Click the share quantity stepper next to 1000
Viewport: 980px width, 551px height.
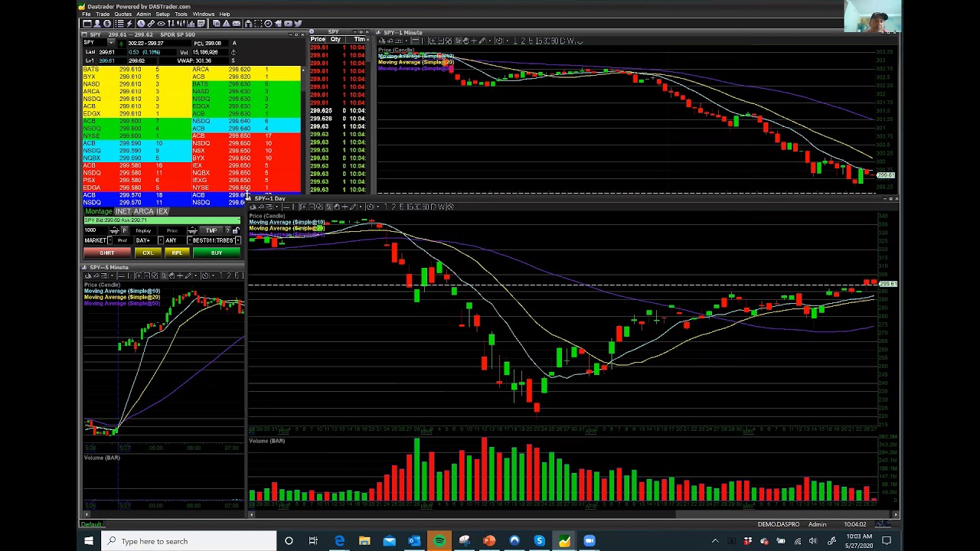[x=114, y=230]
